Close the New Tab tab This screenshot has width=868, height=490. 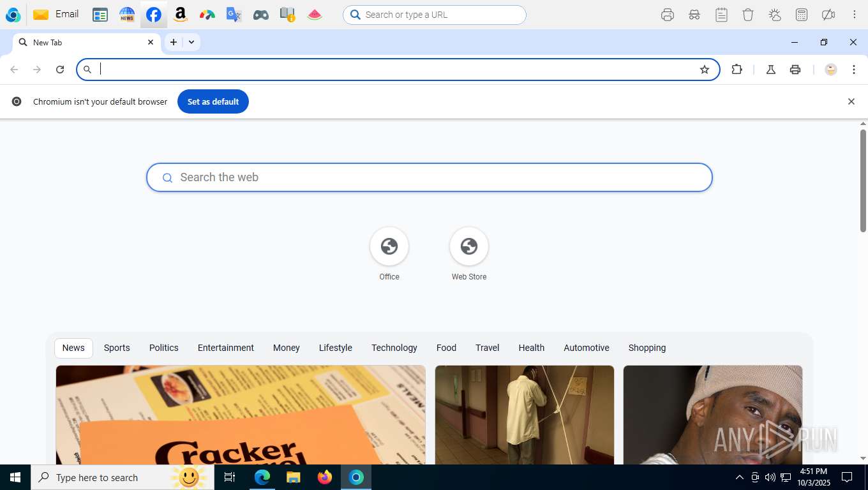pos(151,42)
